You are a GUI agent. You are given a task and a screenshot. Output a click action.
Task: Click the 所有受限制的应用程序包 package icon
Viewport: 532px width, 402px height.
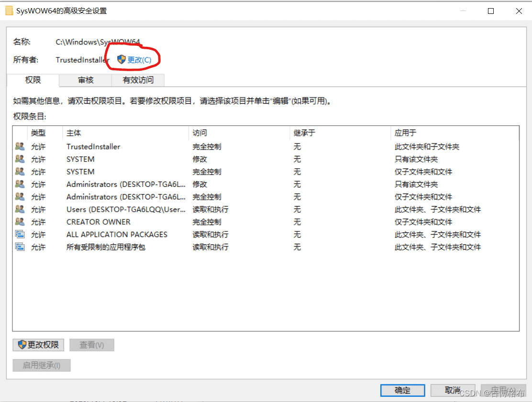coord(20,247)
